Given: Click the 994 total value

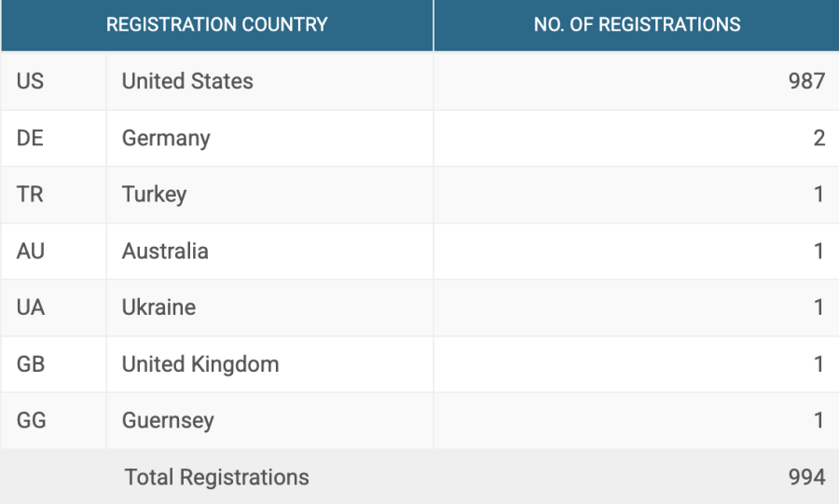Looking at the screenshot, I should point(806,477).
